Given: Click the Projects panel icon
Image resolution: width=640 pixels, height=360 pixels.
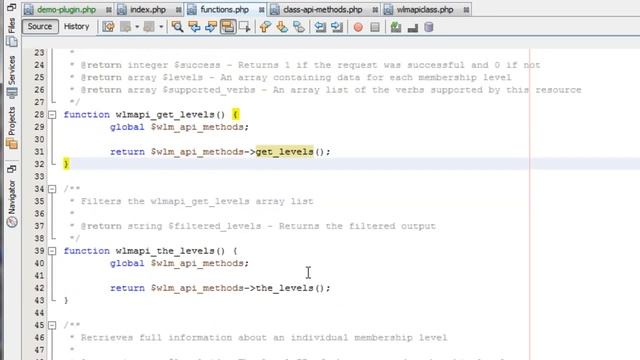Looking at the screenshot, I should (x=12, y=144).
